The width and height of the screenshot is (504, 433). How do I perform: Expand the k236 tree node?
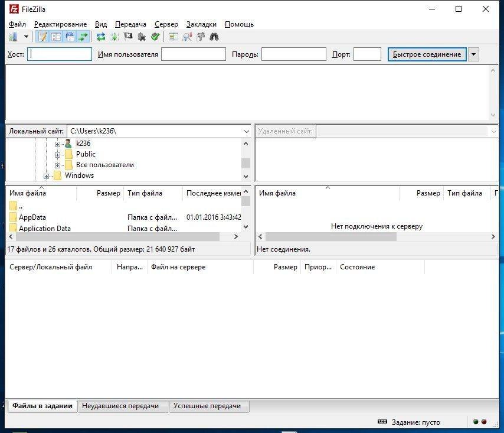[x=57, y=144]
